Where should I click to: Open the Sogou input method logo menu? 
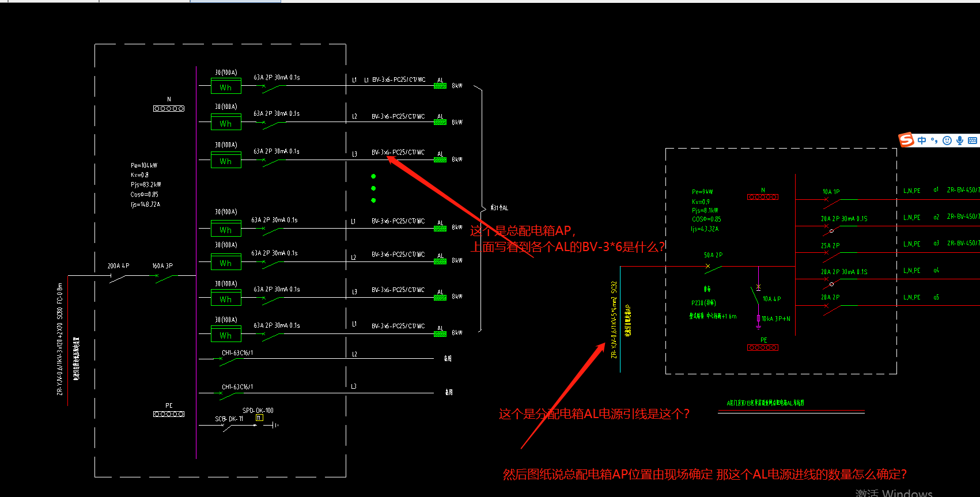pyautogui.click(x=907, y=140)
